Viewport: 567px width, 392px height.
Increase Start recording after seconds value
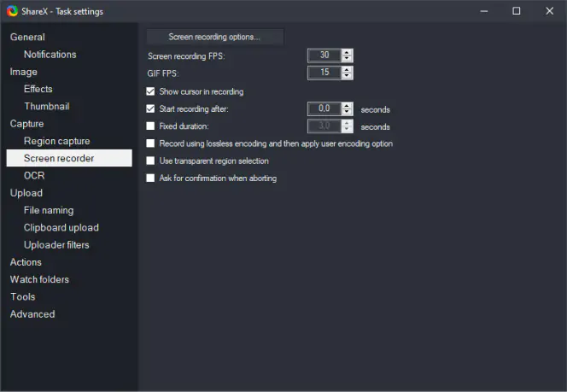click(347, 106)
